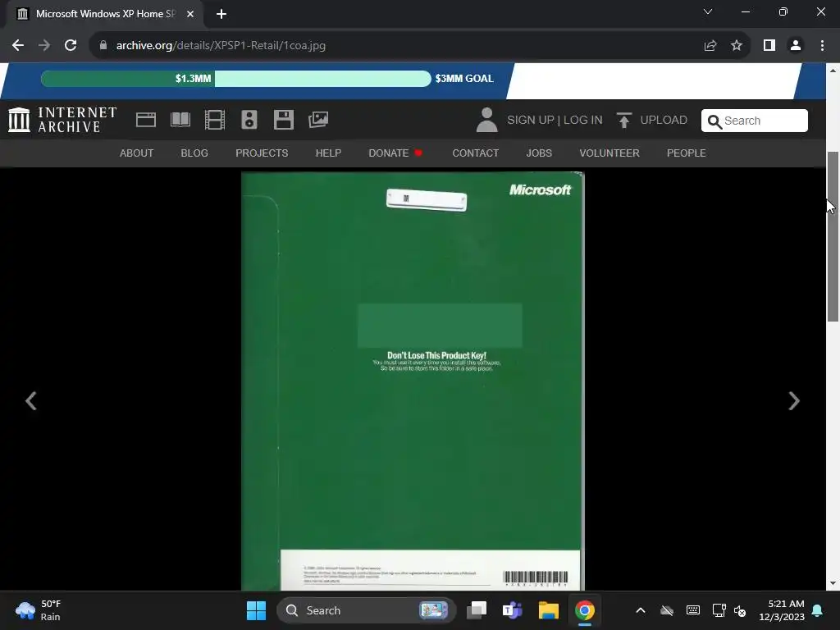The width and height of the screenshot is (840, 630).
Task: Go back with the browser back arrow
Action: pyautogui.click(x=18, y=46)
